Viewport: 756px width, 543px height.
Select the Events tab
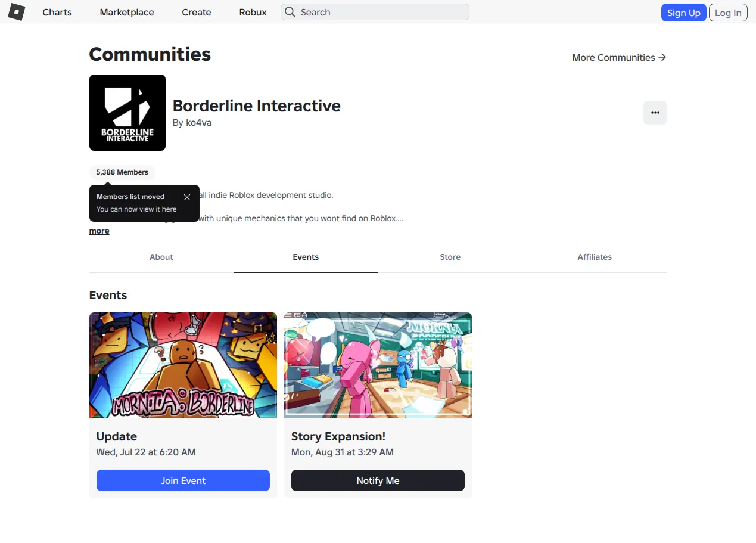tap(306, 257)
